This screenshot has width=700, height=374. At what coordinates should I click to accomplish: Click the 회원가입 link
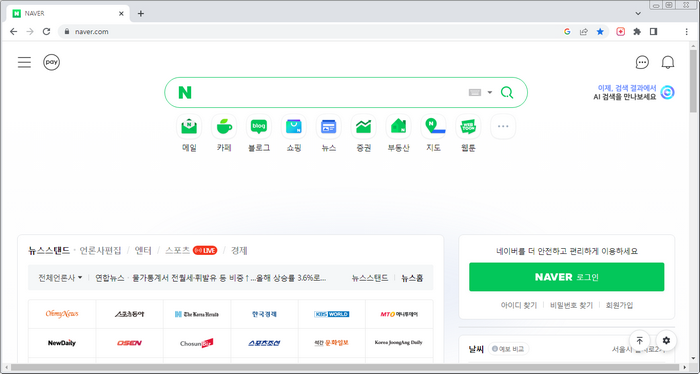[x=619, y=305]
